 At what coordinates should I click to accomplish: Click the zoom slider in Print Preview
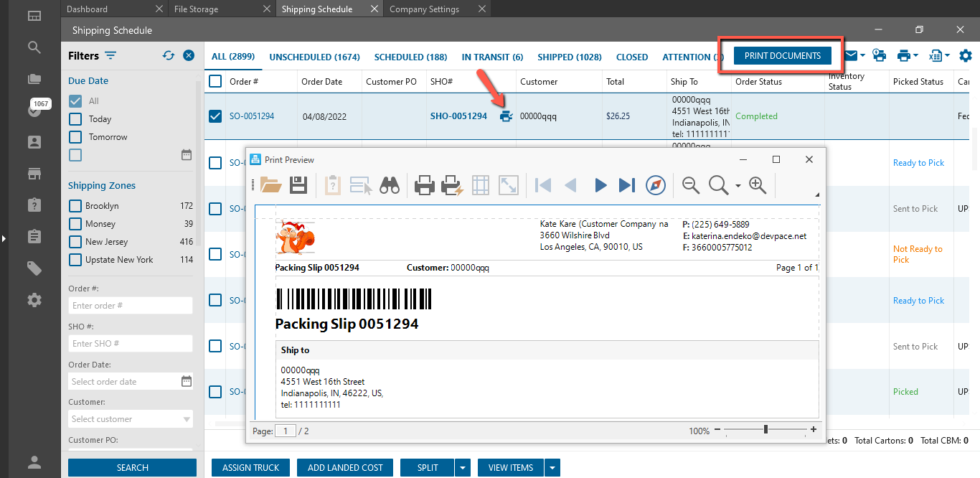point(766,430)
